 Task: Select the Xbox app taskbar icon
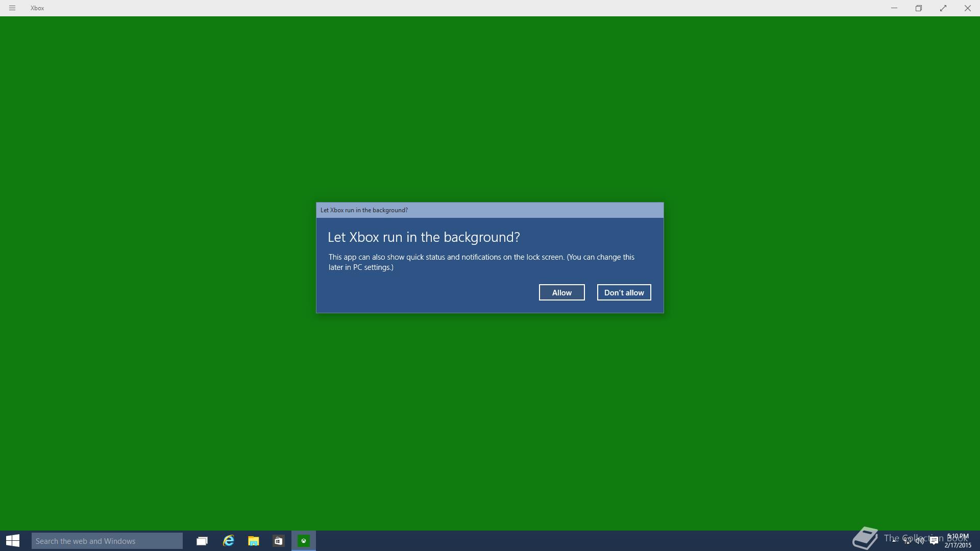coord(304,541)
